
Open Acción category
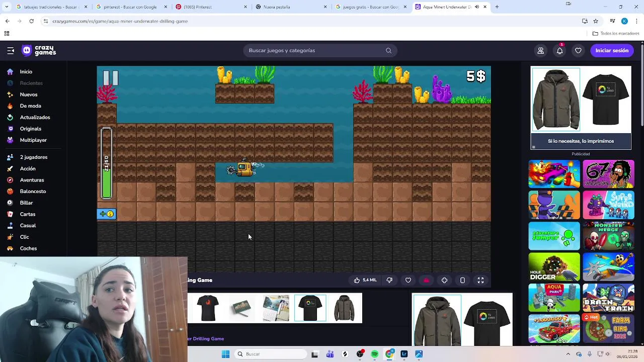pyautogui.click(x=28, y=168)
